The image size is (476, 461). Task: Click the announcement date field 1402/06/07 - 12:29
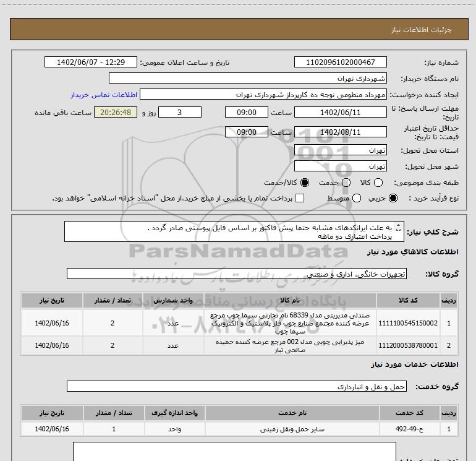pos(91,62)
